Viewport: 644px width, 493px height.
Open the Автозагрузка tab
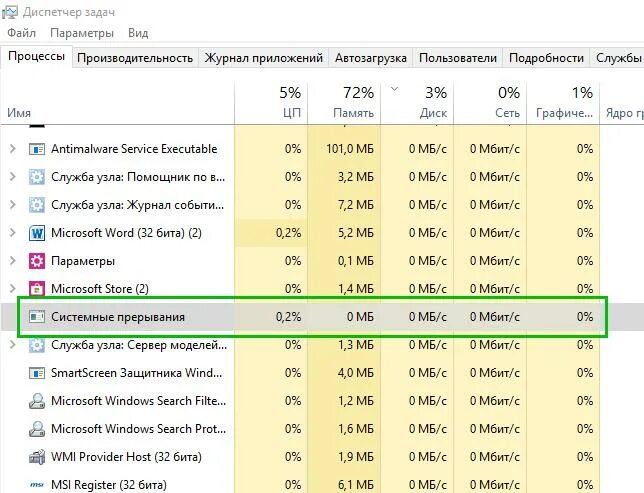coord(371,58)
